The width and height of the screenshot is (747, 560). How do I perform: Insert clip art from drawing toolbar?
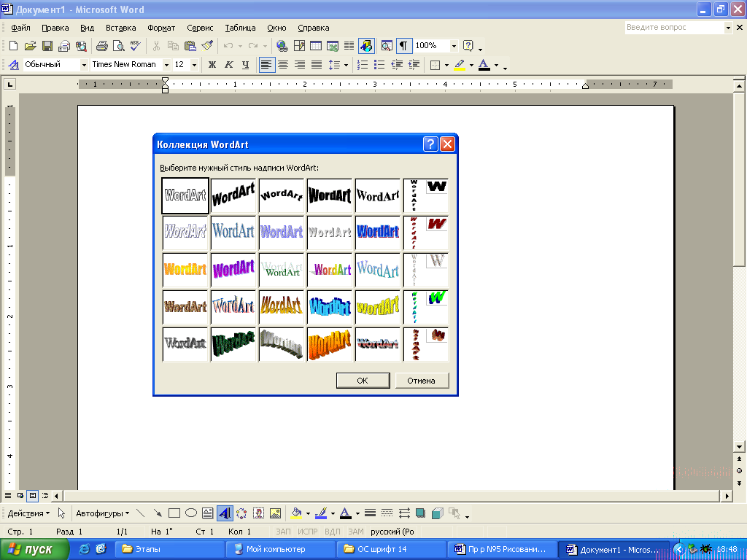[259, 513]
